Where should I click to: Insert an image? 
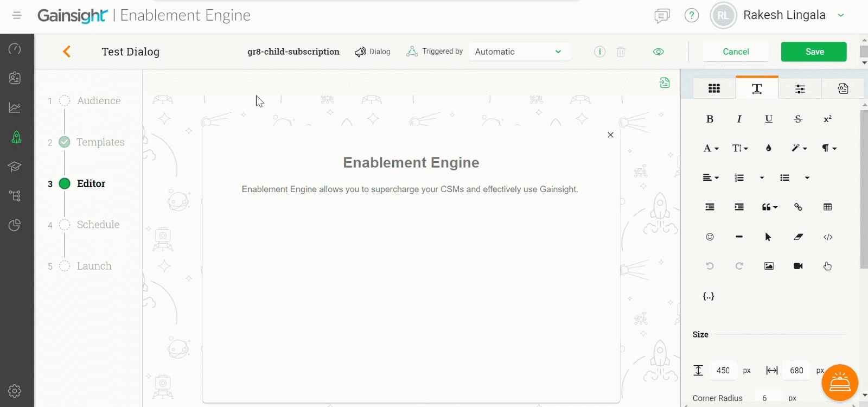tap(769, 266)
